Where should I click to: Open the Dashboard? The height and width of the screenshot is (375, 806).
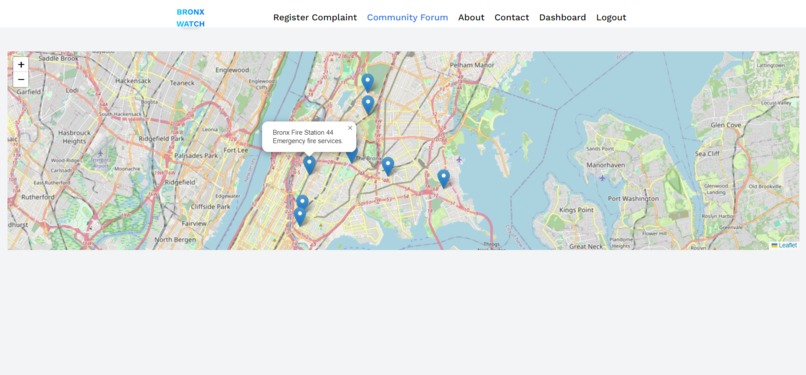562,17
